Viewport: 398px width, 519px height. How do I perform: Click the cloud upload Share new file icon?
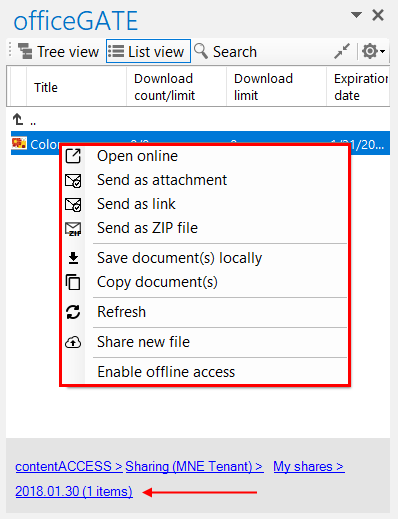click(73, 342)
